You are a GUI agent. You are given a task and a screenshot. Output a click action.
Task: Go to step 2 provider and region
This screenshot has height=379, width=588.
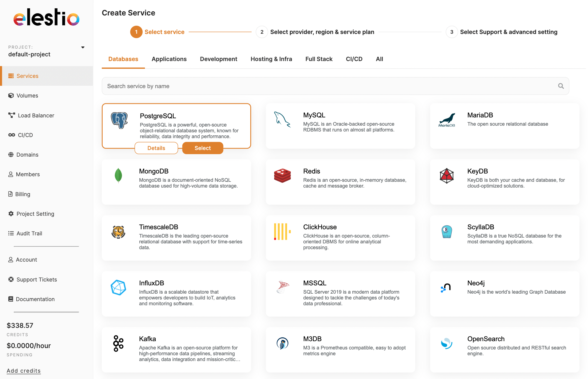[322, 32]
